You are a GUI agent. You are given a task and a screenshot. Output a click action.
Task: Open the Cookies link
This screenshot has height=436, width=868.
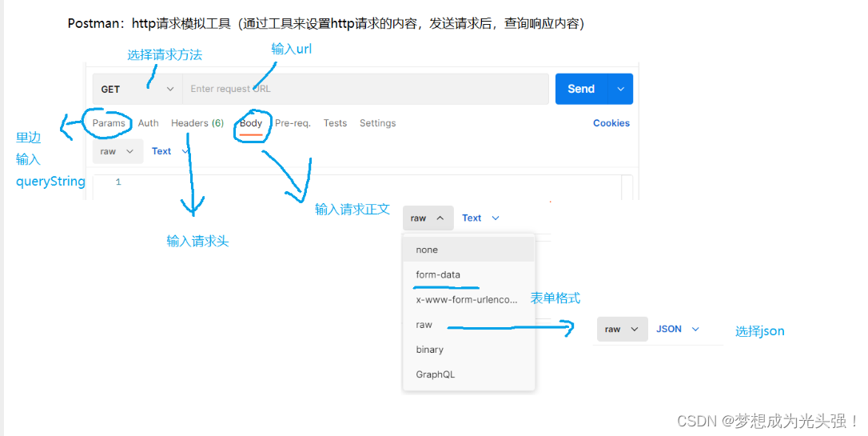(611, 123)
